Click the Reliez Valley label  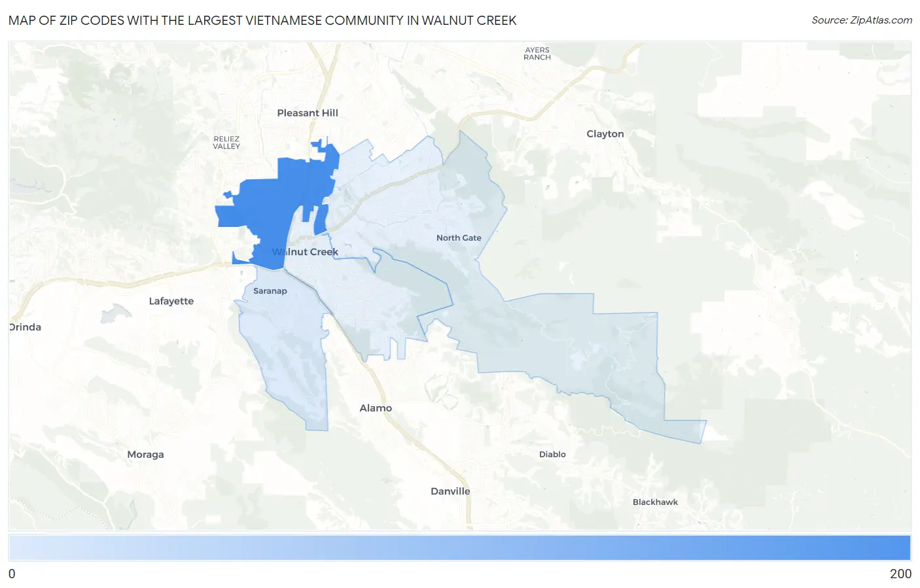226,143
